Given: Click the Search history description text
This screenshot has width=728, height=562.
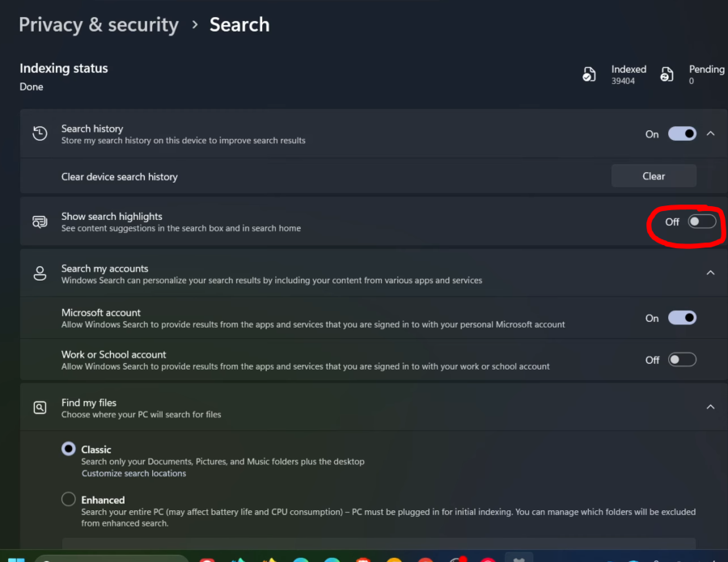Looking at the screenshot, I should [x=184, y=141].
